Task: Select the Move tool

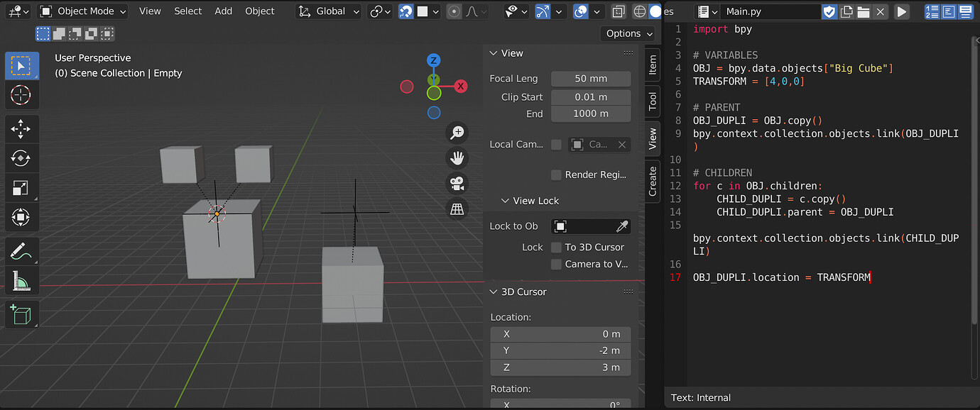Action: tap(22, 129)
